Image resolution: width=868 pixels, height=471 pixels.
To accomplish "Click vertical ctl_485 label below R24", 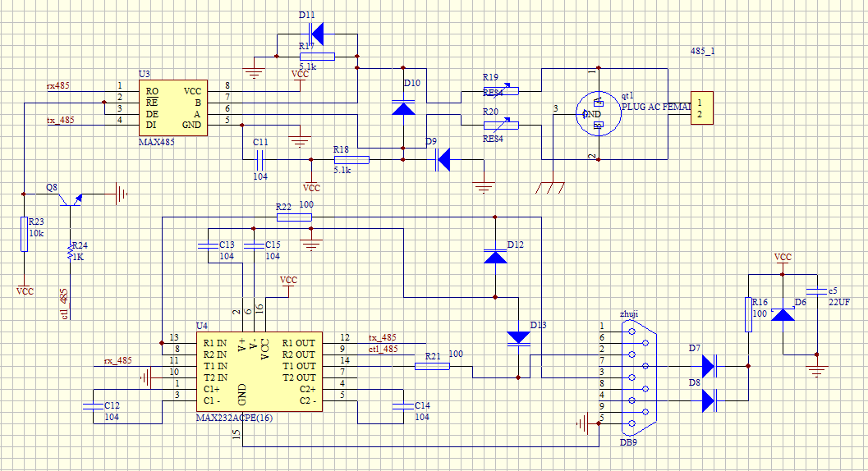I will click(x=64, y=304).
